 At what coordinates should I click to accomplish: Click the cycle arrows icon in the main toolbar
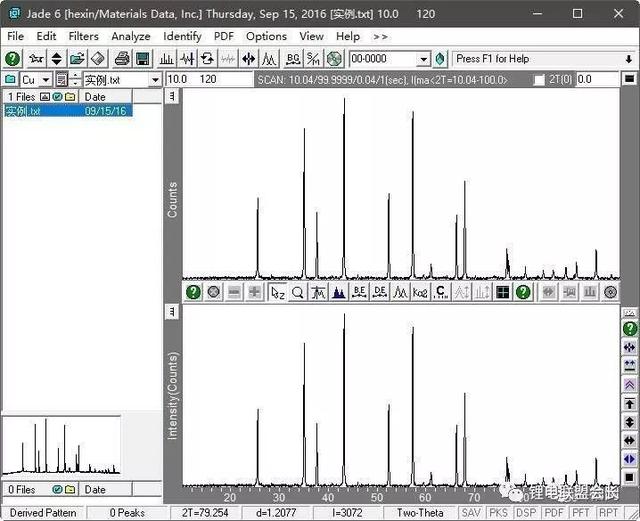[207, 59]
